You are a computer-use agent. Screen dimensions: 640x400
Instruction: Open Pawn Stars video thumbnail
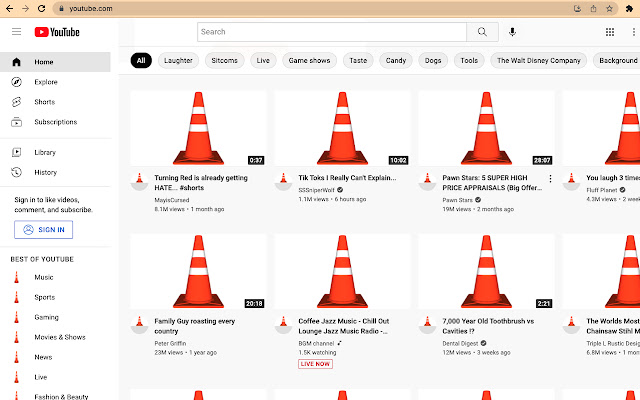pyautogui.click(x=486, y=128)
